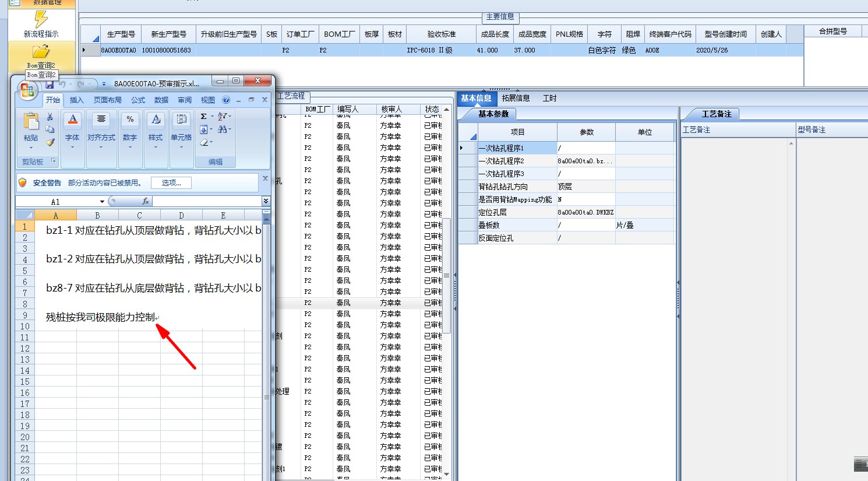Image resolution: width=868 pixels, height=481 pixels.
Task: Switch to the 公式 ribbon tab
Action: click(138, 100)
